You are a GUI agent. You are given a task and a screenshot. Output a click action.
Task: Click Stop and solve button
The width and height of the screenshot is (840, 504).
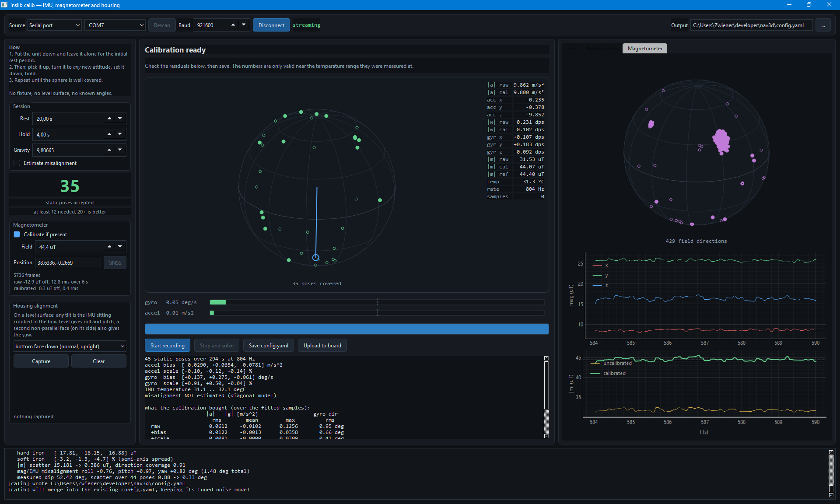point(217,346)
